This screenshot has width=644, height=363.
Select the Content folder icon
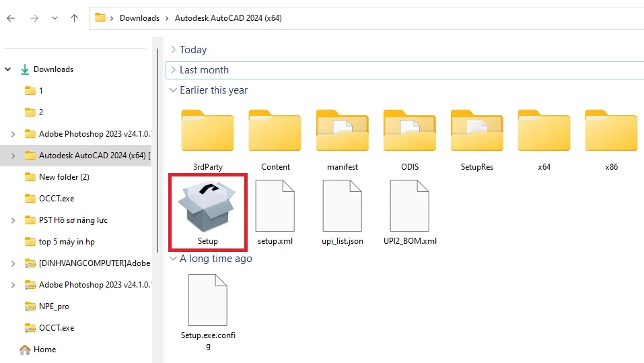point(275,131)
